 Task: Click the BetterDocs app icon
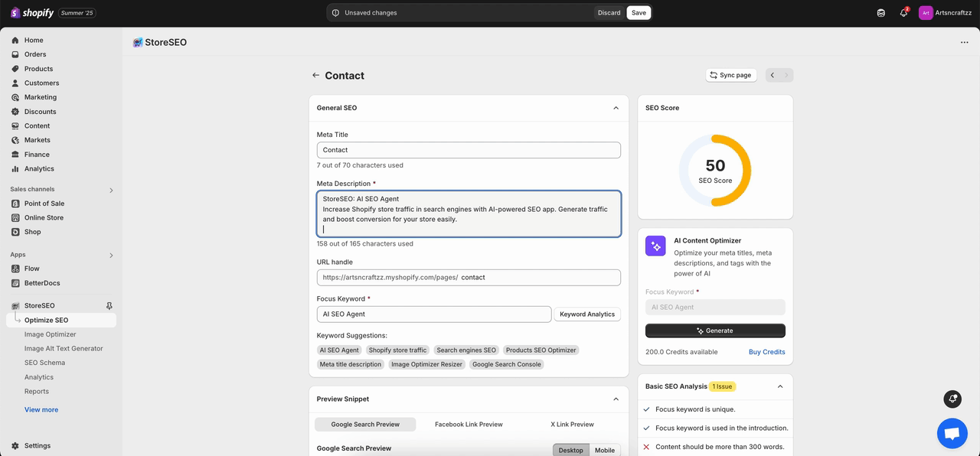coord(15,283)
